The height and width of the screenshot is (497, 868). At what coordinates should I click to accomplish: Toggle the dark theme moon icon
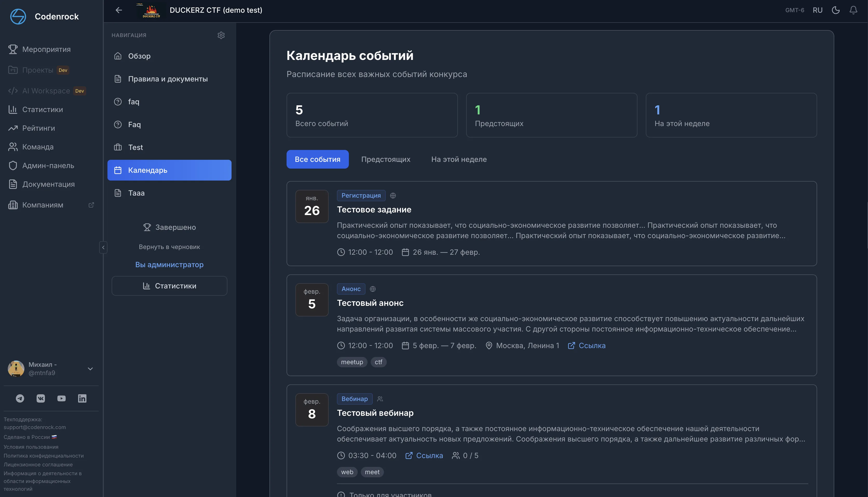point(836,10)
